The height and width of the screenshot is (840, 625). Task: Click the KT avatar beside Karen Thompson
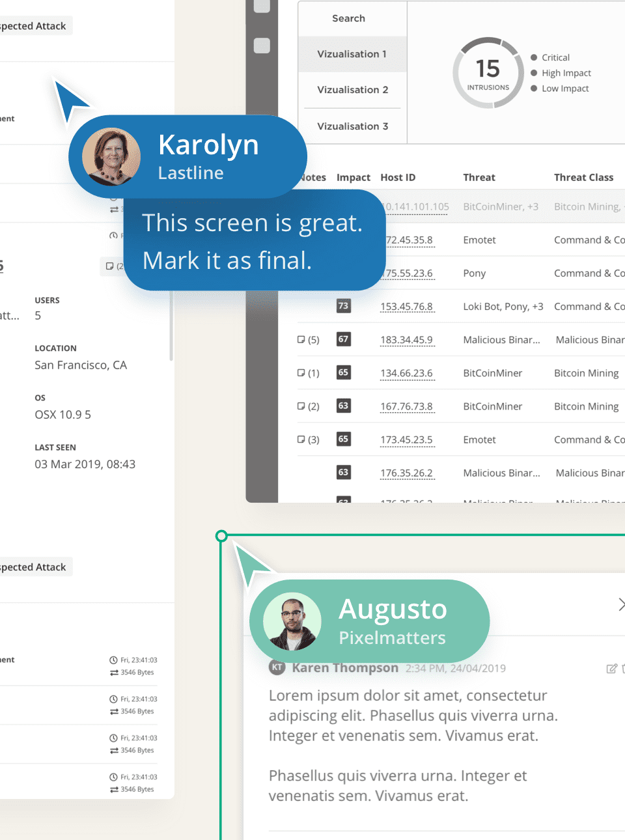pos(277,667)
